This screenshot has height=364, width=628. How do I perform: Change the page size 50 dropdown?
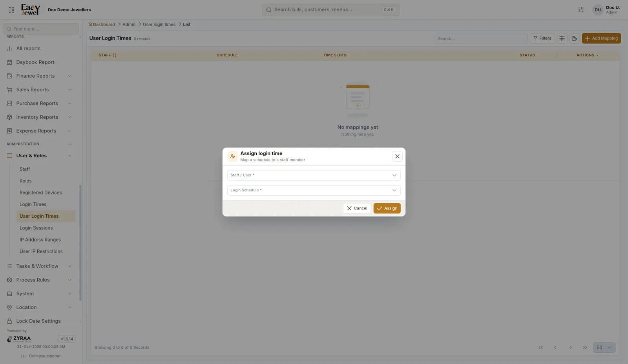click(x=604, y=348)
